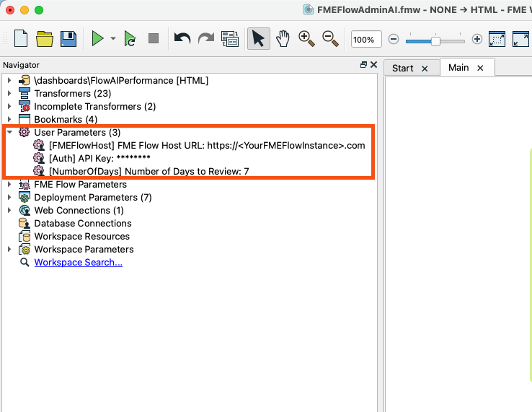
Task: Run the workspace with the green play button
Action: click(98, 38)
